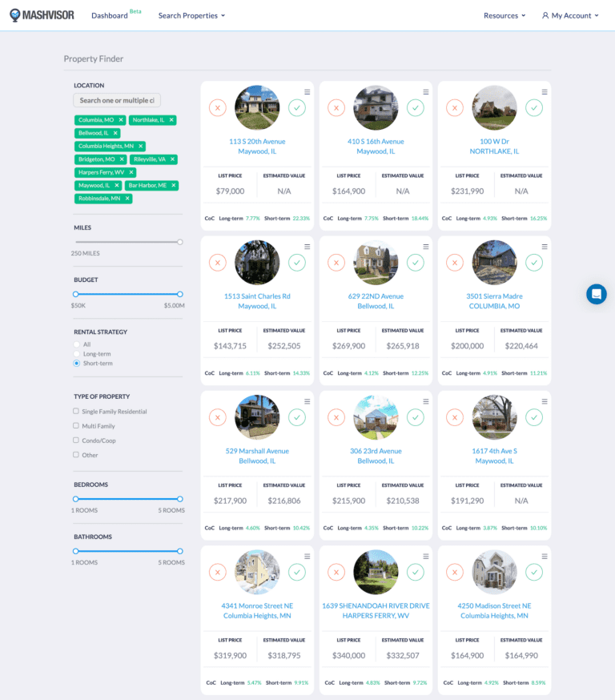
Task: Approve the 100 W Dr Northlake property
Action: coord(534,107)
